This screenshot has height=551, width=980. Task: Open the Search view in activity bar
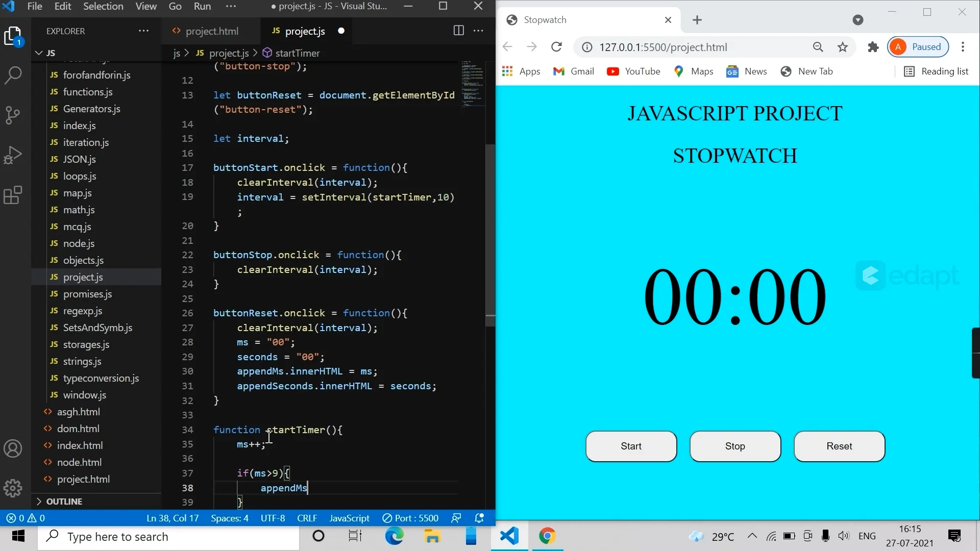click(x=13, y=76)
